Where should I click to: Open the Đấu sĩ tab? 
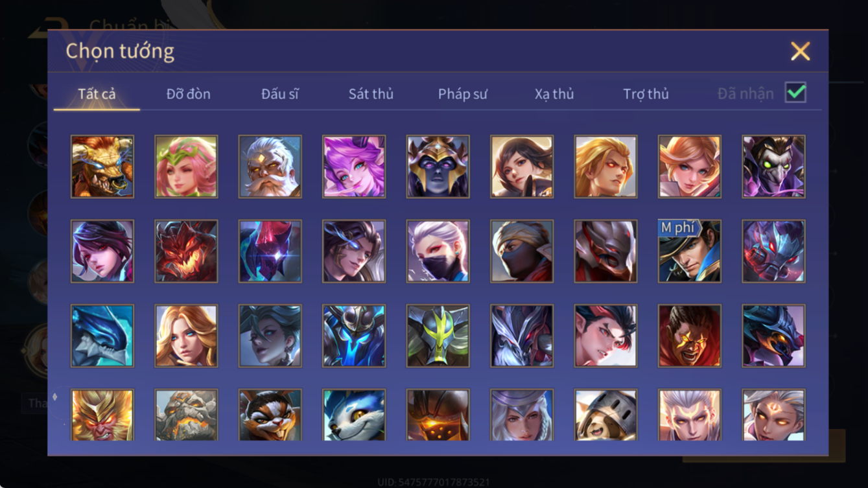point(280,94)
